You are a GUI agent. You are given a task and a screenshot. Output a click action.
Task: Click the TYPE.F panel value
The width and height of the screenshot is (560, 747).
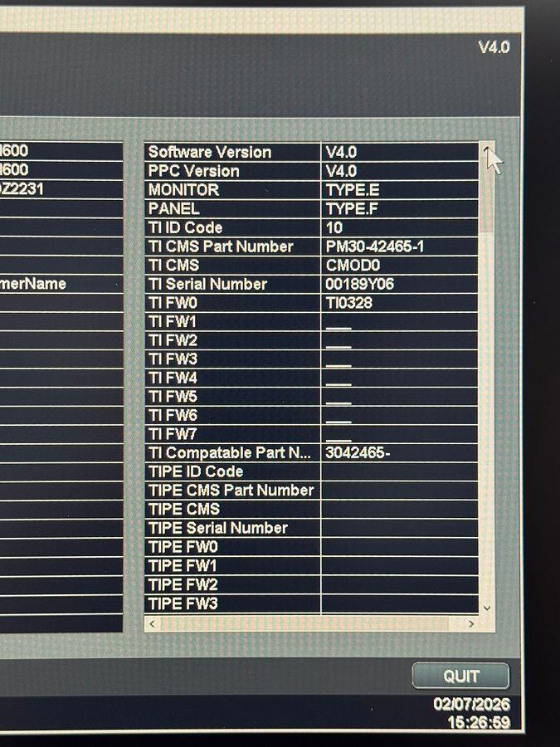pyautogui.click(x=352, y=208)
